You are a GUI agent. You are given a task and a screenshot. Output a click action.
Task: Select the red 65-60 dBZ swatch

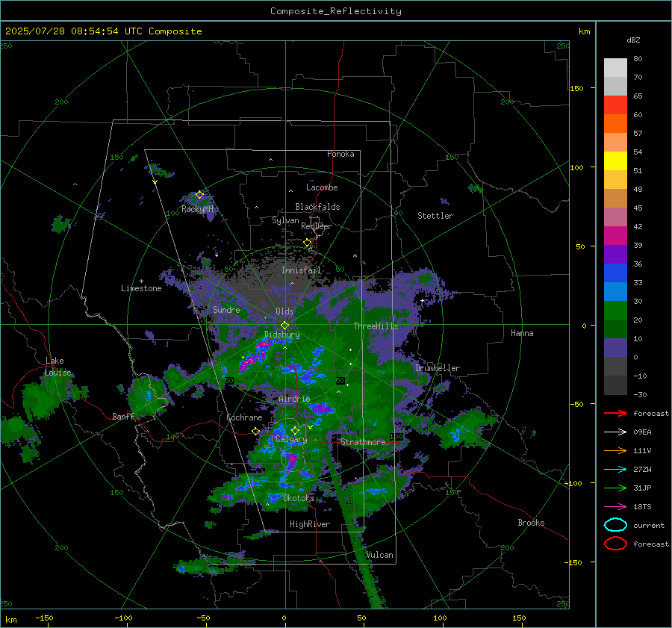[615, 105]
